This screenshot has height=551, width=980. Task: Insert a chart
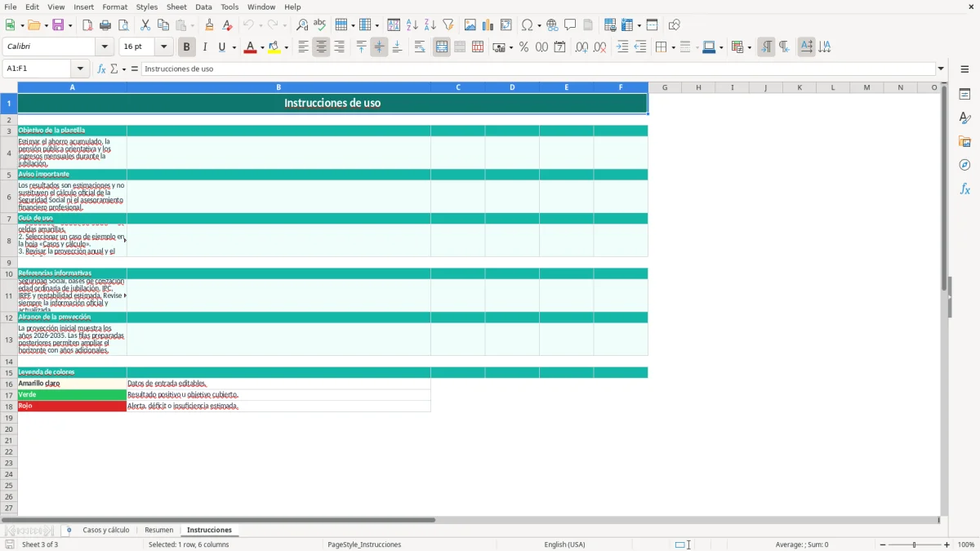[488, 25]
